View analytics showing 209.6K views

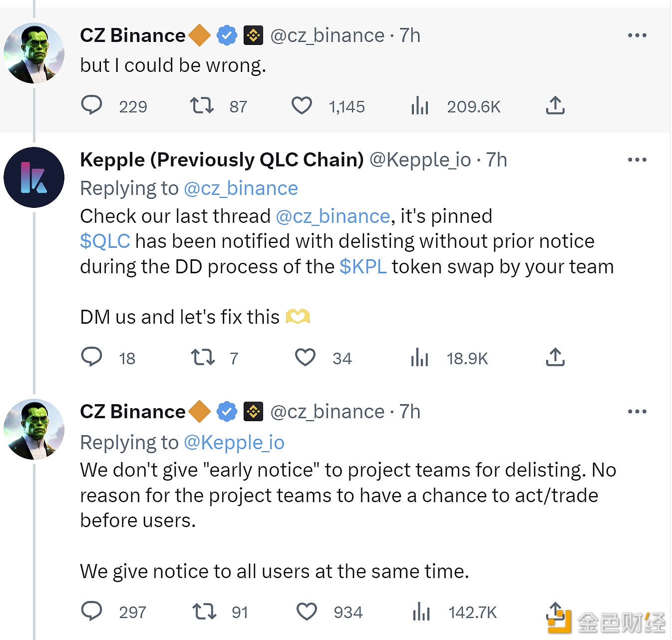tap(420, 106)
